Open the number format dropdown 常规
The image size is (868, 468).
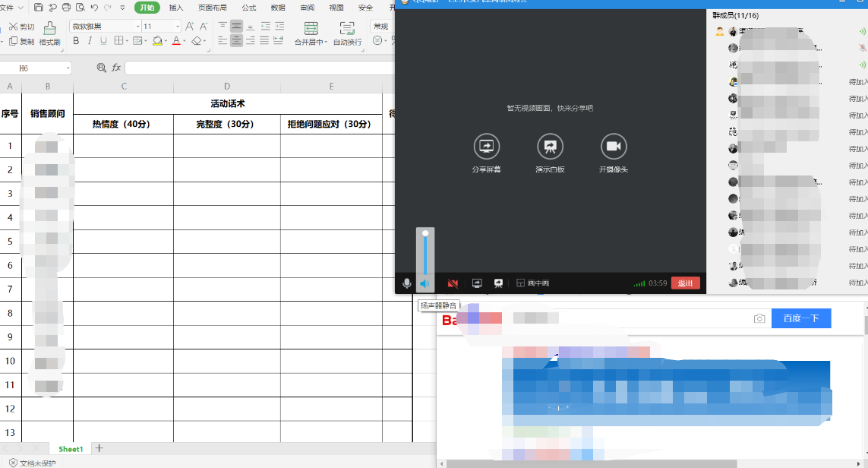tap(381, 26)
